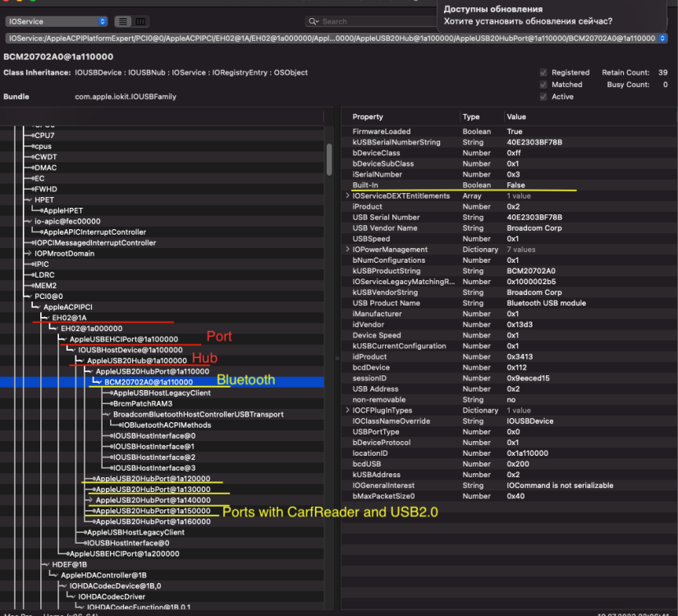This screenshot has width=678, height=616.
Task: Expand the IOCFPlugInTypes dictionary
Action: point(347,410)
